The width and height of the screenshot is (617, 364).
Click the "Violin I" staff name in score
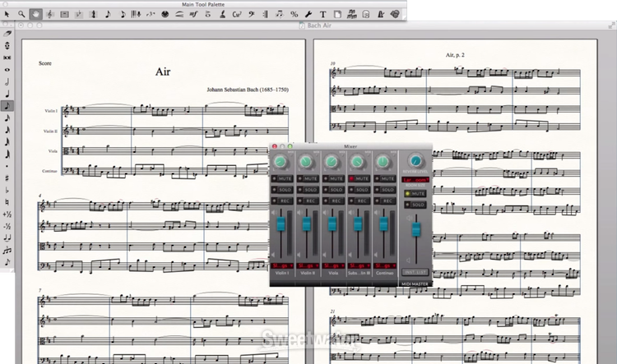click(51, 111)
